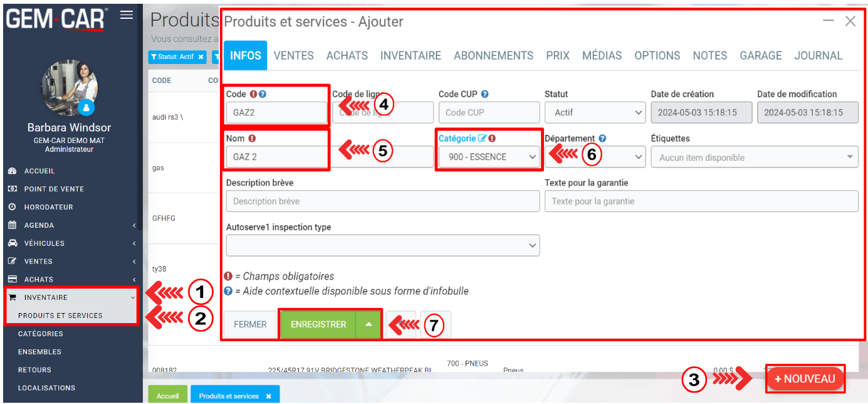Click the Département help question-mark icon

coord(602,139)
